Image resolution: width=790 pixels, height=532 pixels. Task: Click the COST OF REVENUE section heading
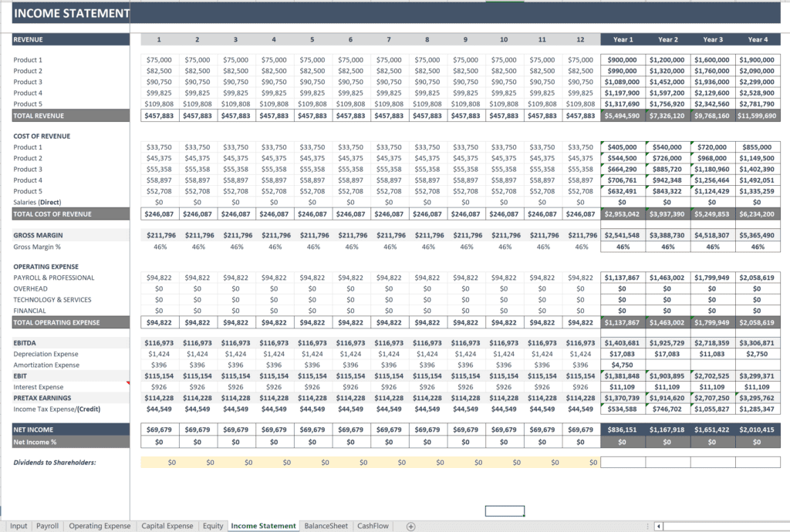[42, 136]
